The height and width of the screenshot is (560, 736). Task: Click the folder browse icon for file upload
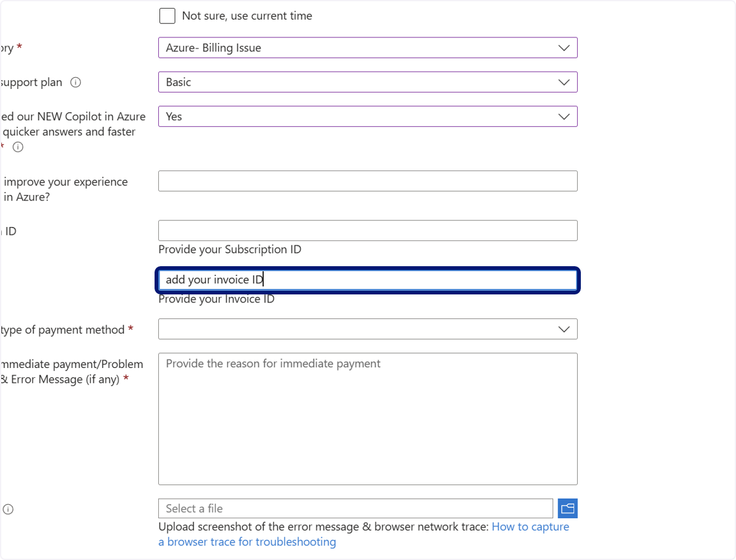pyautogui.click(x=568, y=508)
